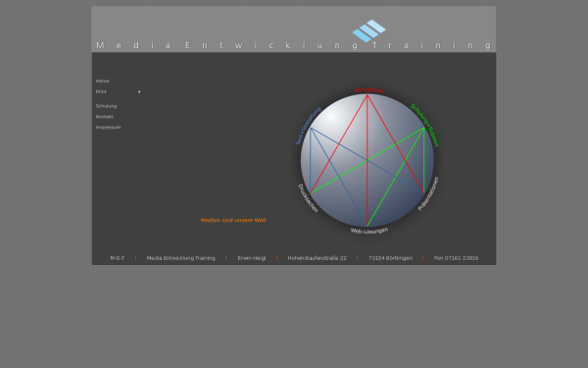Open the Home menu link
Image resolution: width=588 pixels, height=368 pixels.
102,81
